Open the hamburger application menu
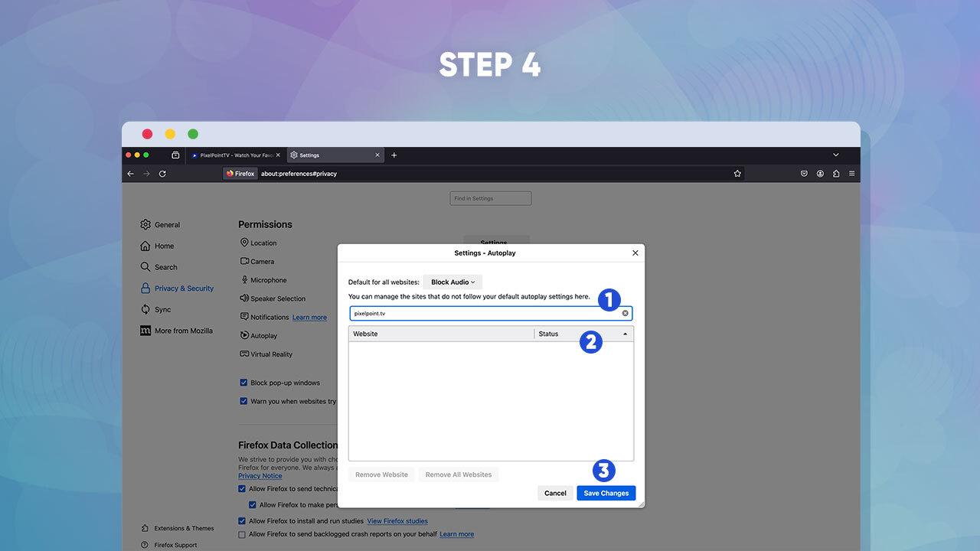The image size is (980, 551). coord(852,174)
